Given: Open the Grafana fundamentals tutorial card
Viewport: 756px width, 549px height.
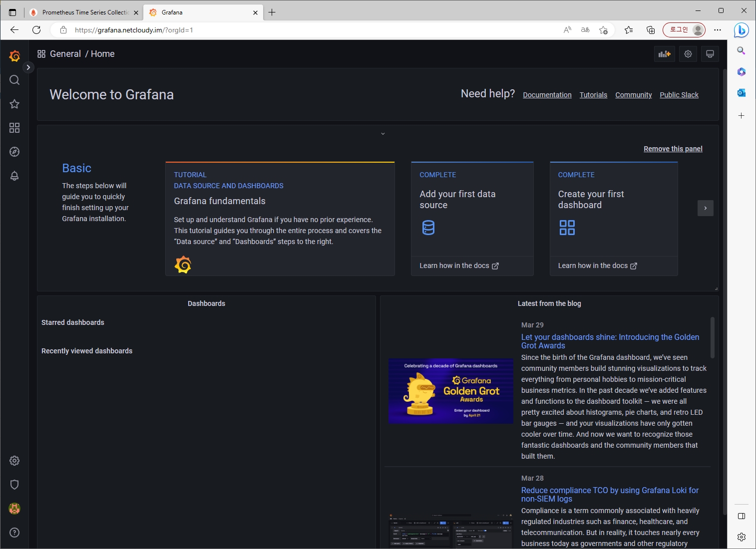Looking at the screenshot, I should click(x=280, y=219).
